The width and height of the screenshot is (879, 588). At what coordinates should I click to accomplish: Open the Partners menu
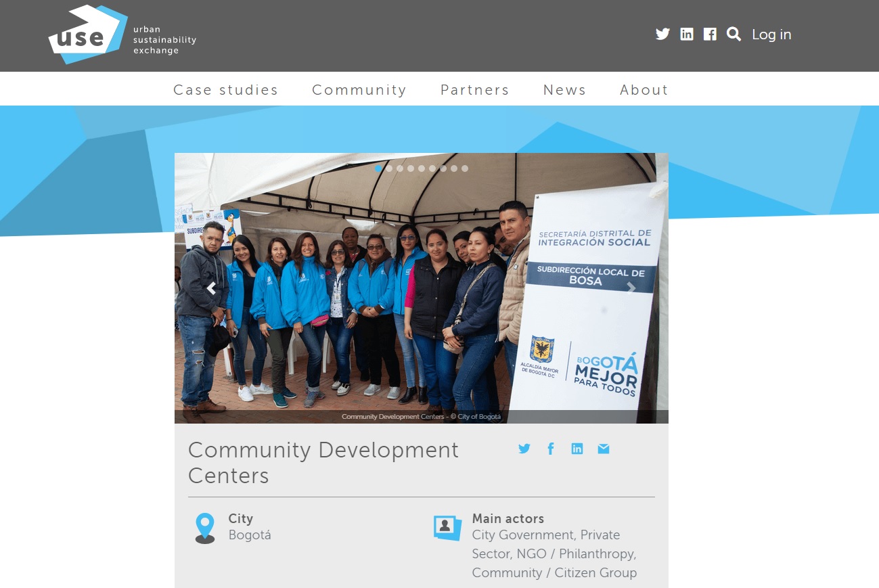pos(474,89)
